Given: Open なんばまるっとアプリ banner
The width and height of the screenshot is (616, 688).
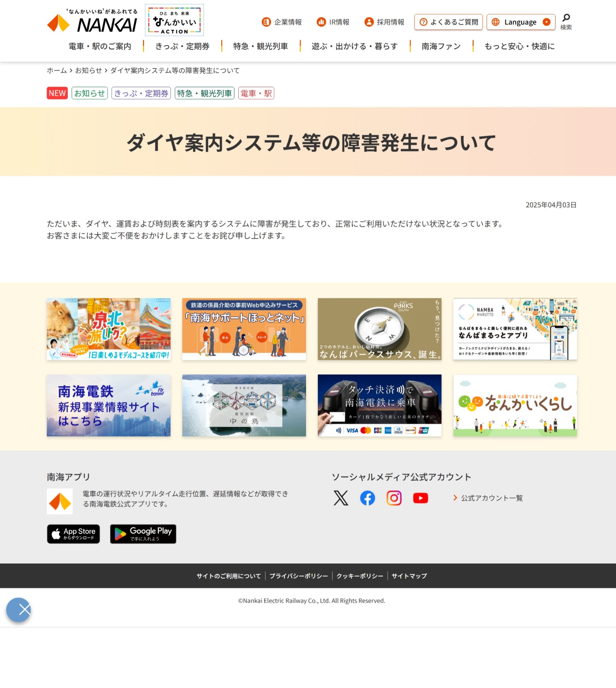Looking at the screenshot, I should pyautogui.click(x=515, y=329).
